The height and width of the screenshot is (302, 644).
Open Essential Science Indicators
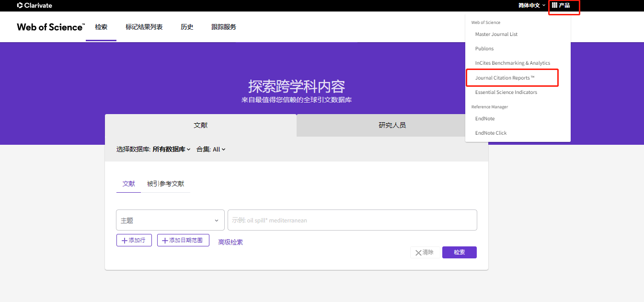pos(506,92)
